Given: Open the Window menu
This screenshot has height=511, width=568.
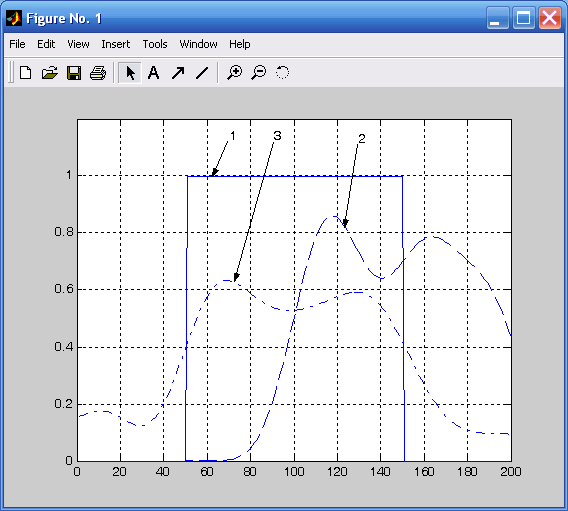Looking at the screenshot, I should [x=199, y=44].
